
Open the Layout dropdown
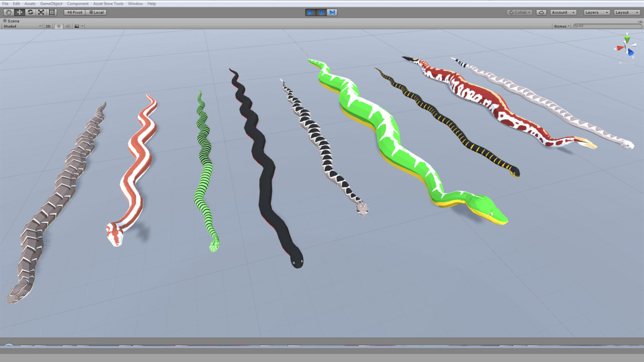pos(627,12)
